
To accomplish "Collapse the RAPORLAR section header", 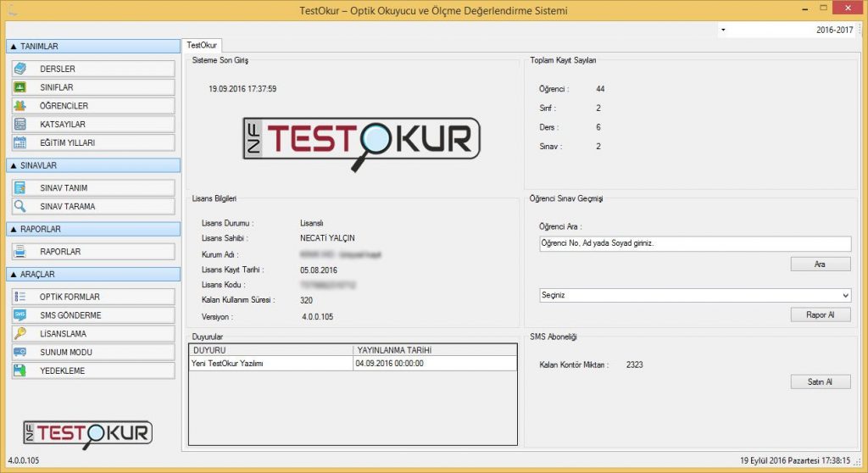I will [93, 229].
